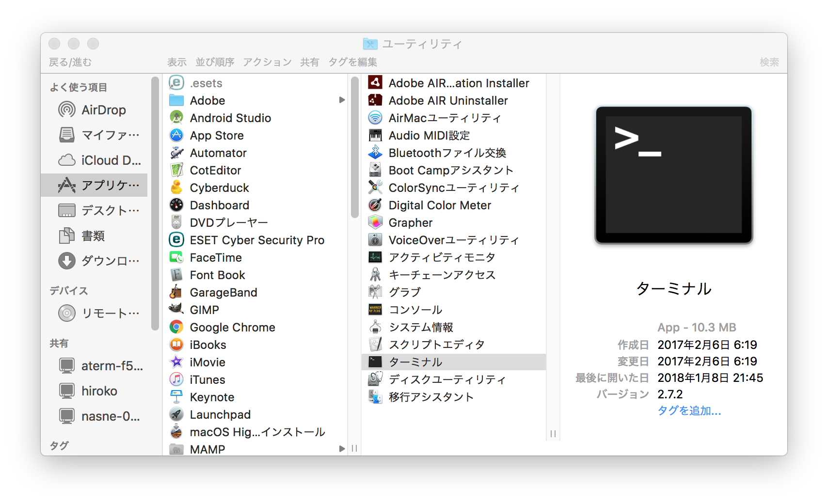This screenshot has height=504, width=828.
Task: Expand the MAMP folder arrow
Action: pos(342,449)
